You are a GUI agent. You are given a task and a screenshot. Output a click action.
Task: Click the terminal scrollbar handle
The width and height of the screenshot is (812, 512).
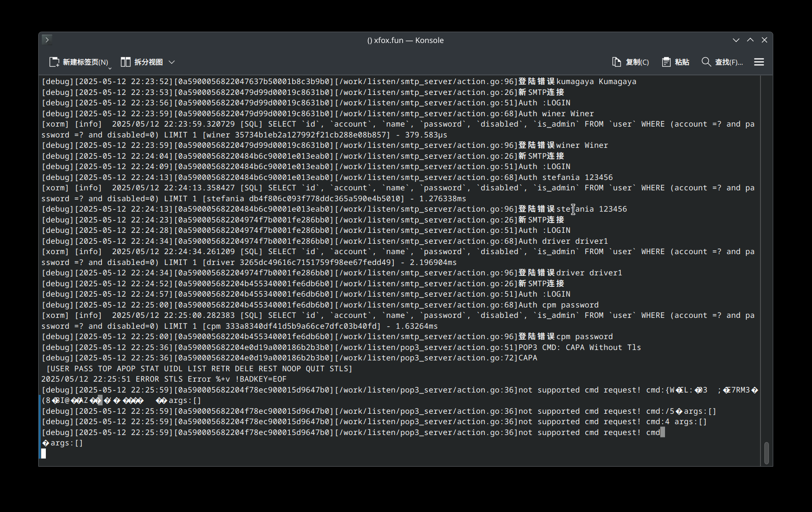tap(767, 453)
